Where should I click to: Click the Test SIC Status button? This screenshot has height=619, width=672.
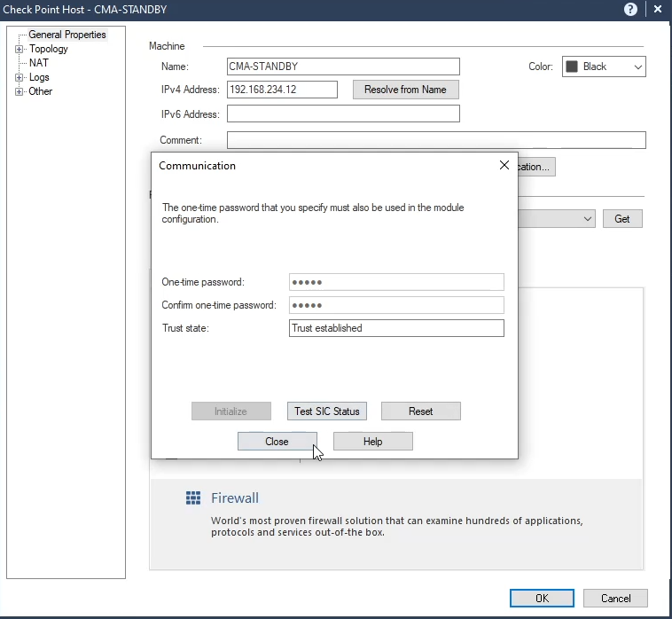(x=327, y=411)
